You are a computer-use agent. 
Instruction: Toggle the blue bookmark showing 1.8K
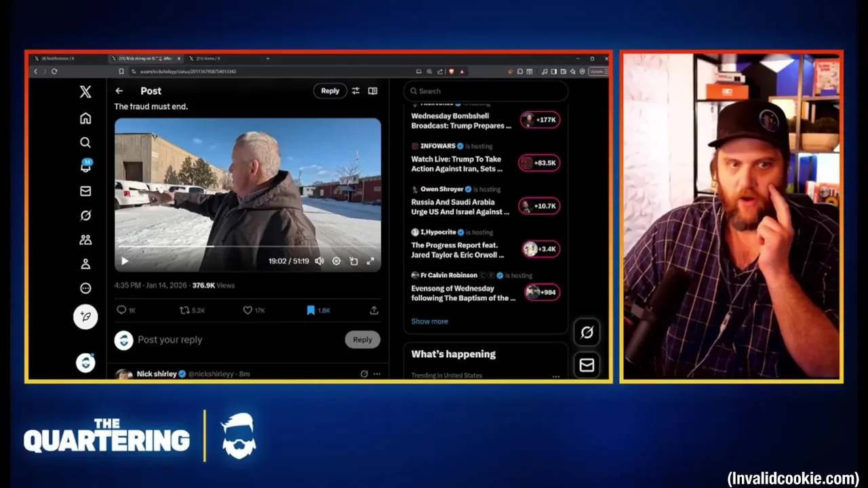(318, 310)
